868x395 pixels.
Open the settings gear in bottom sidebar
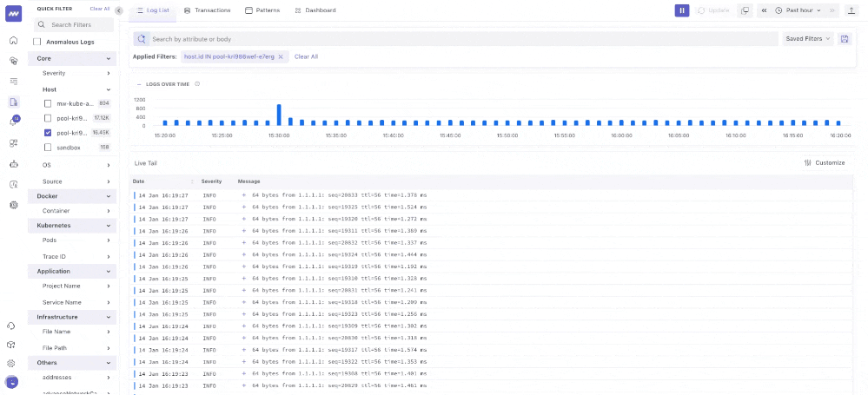pyautogui.click(x=12, y=363)
